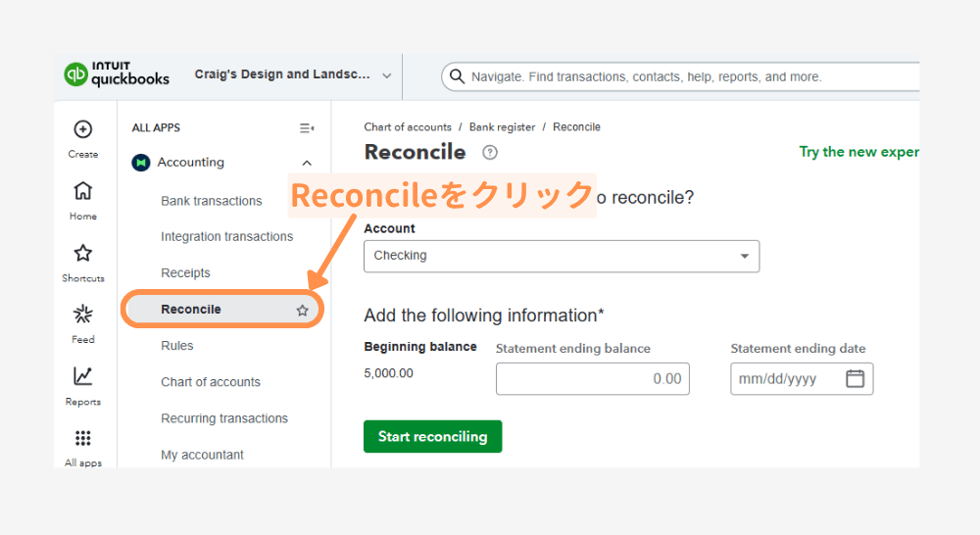Select Bank transactions in Accounting menu

[x=212, y=201]
